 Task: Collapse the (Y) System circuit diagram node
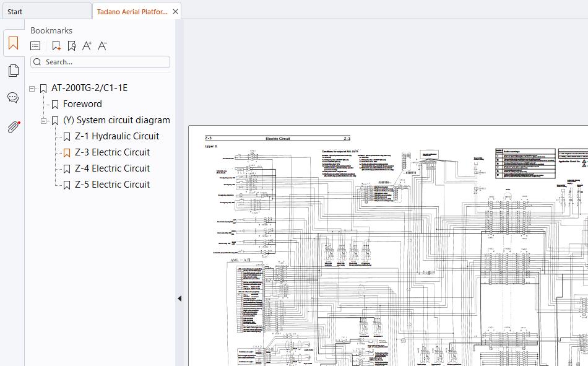43,121
